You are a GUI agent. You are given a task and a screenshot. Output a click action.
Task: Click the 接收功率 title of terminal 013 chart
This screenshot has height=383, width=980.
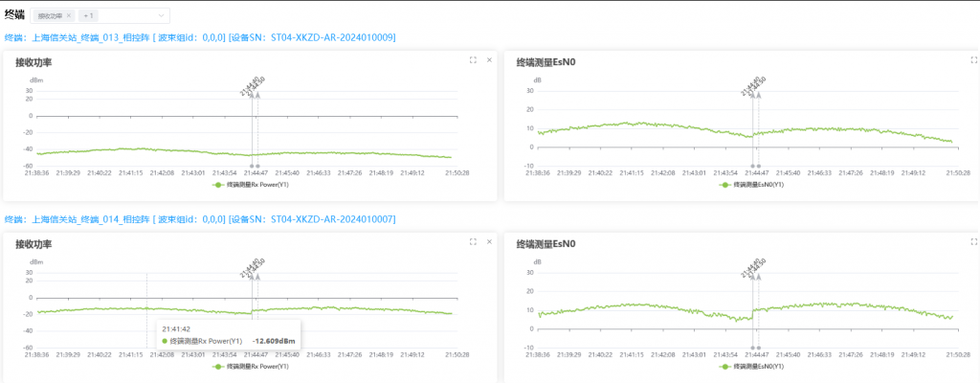point(33,62)
